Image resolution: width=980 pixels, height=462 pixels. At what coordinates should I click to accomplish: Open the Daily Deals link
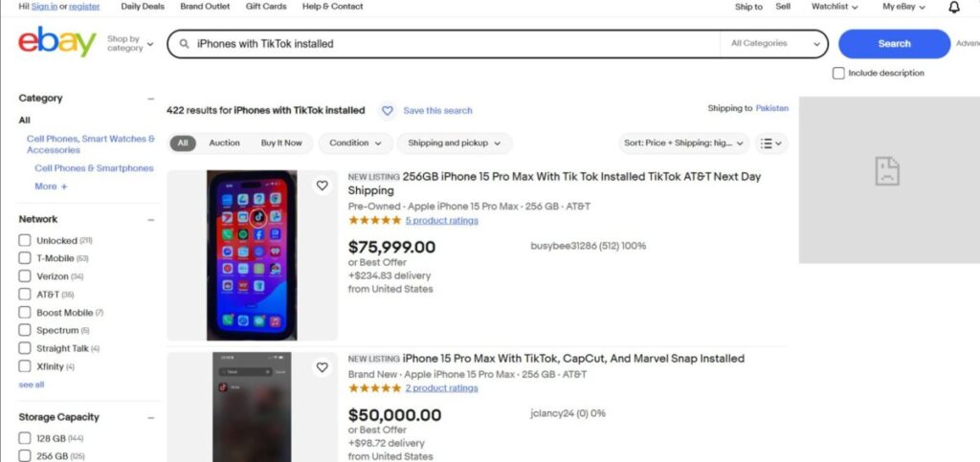click(143, 7)
